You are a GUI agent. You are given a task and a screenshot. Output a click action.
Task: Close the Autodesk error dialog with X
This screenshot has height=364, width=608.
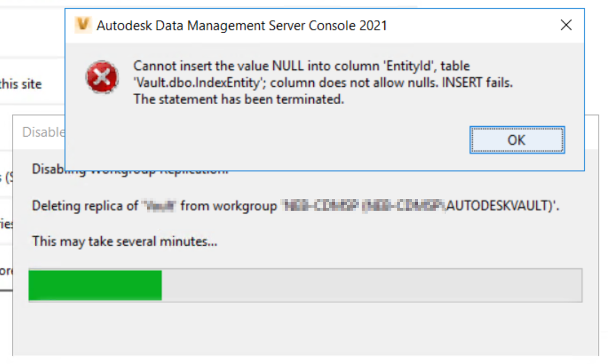point(566,25)
